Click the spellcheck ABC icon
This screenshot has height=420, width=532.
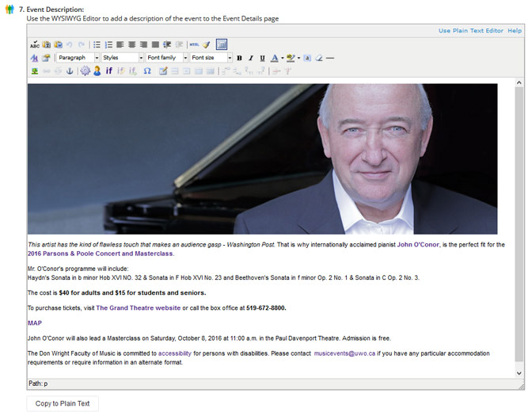pyautogui.click(x=34, y=45)
